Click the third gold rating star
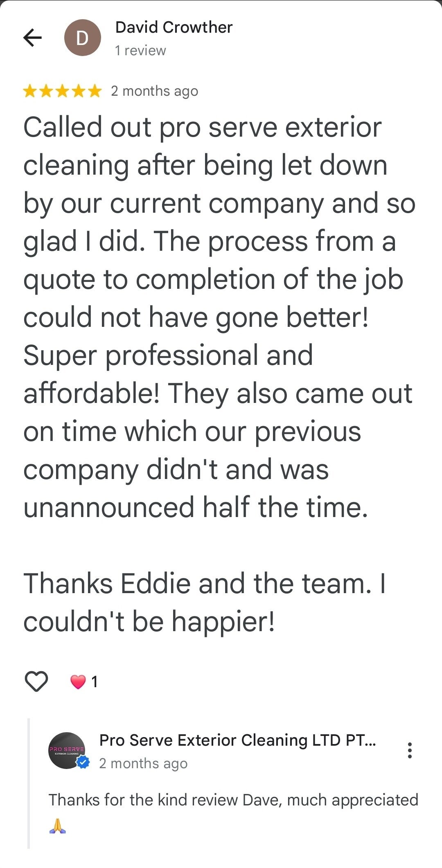The image size is (442, 868). [62, 91]
